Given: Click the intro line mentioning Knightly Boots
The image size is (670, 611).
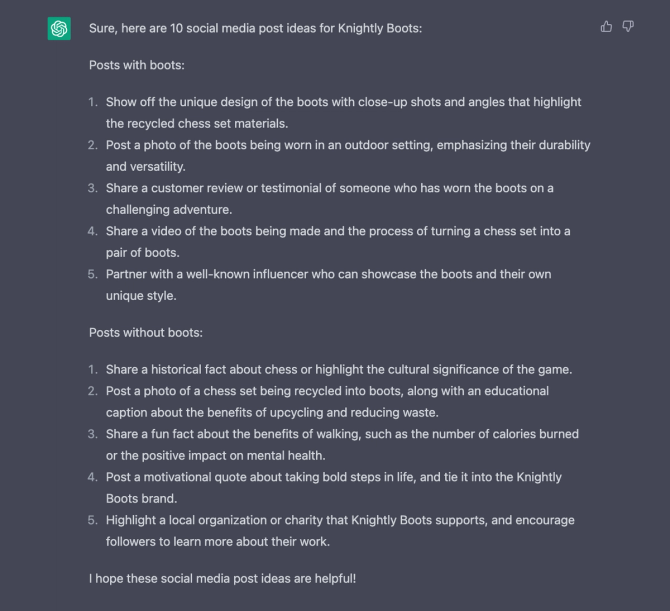Looking at the screenshot, I should (255, 28).
